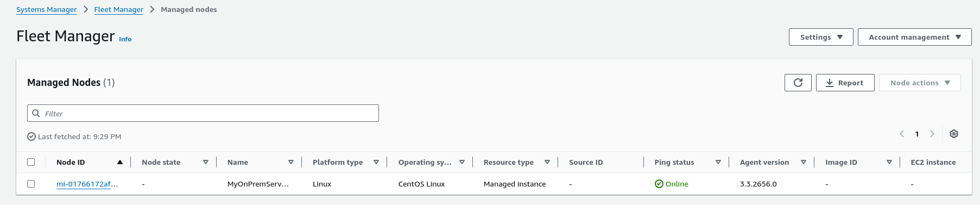Click the refresh managed nodes icon button
This screenshot has width=980, height=205.
tap(798, 83)
